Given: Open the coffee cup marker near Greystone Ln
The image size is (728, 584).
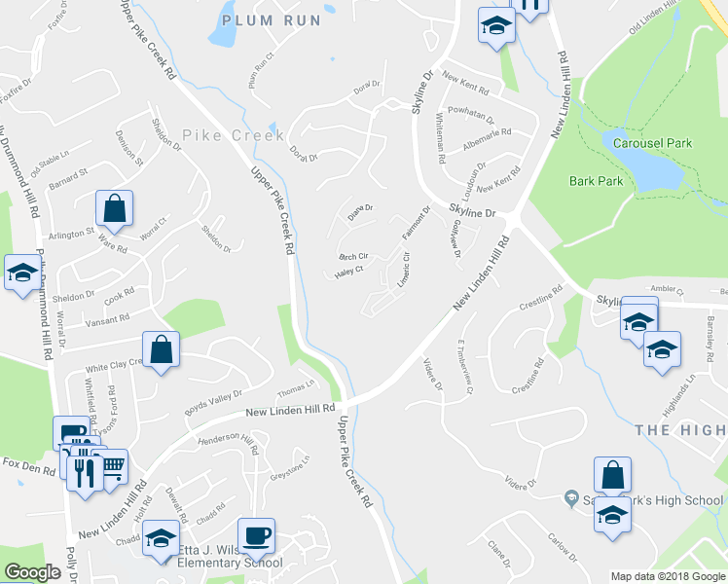Looking at the screenshot, I should click(256, 537).
